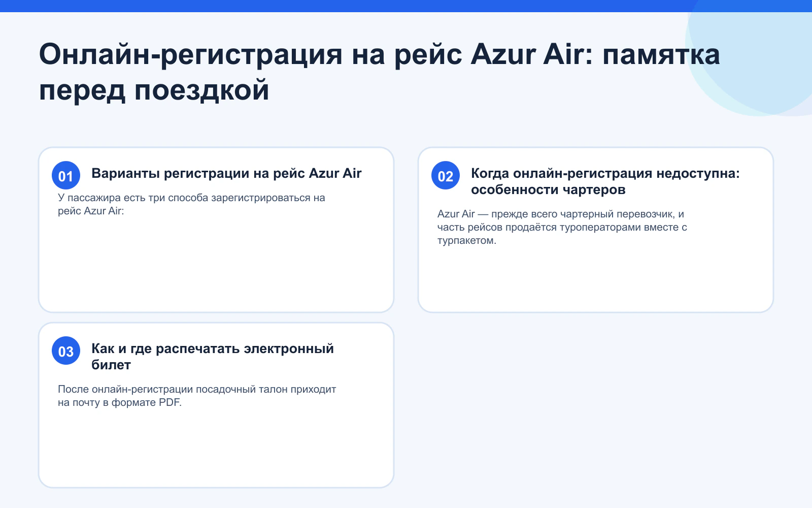Click the 02 number badge
Screen dimensions: 812x508
tap(446, 175)
